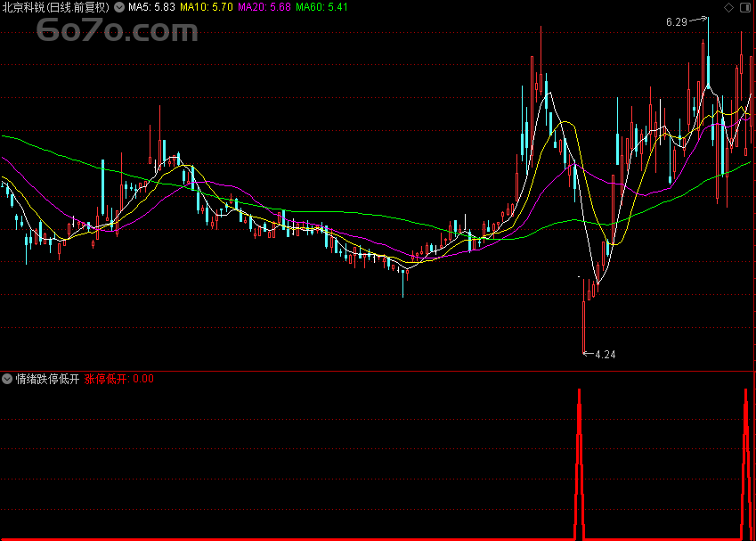Toggle the side panel icon at top right
The height and width of the screenshot is (541, 756).
745,7
